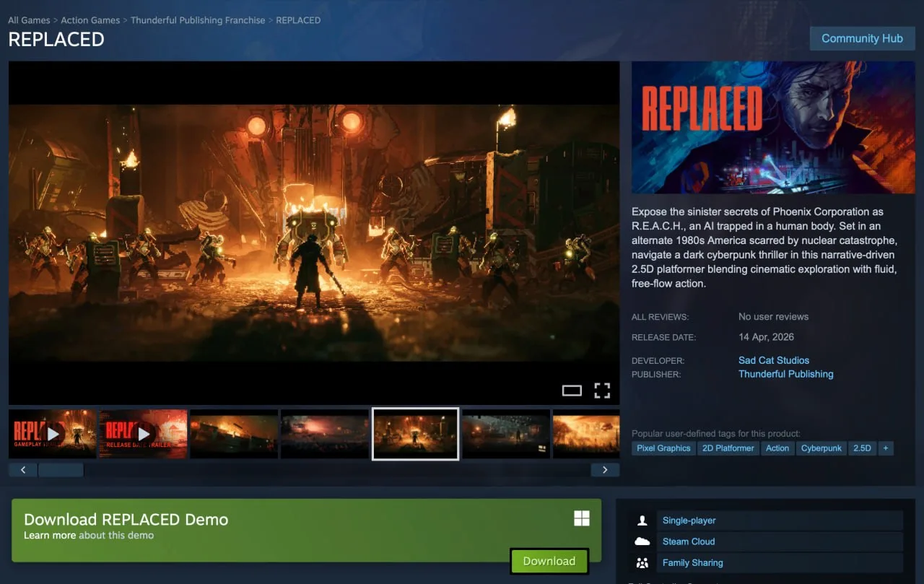This screenshot has height=584, width=924.
Task: Click the Single-player person icon
Action: pos(642,520)
